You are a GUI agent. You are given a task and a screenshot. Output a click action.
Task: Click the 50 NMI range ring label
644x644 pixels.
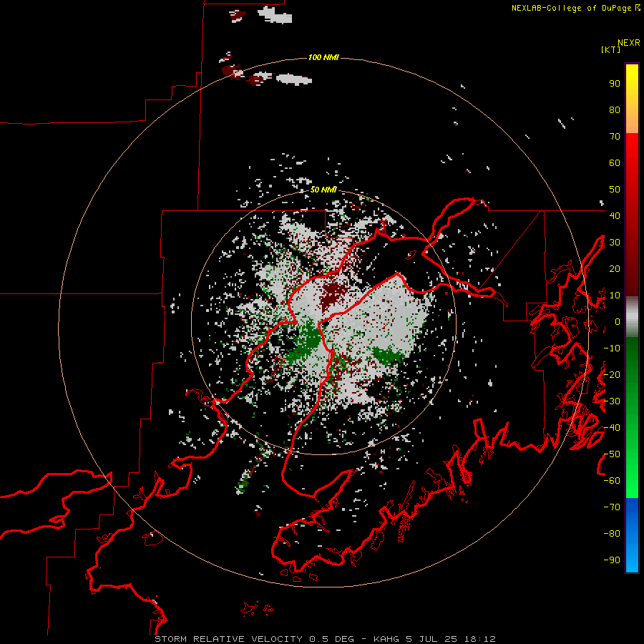323,190
